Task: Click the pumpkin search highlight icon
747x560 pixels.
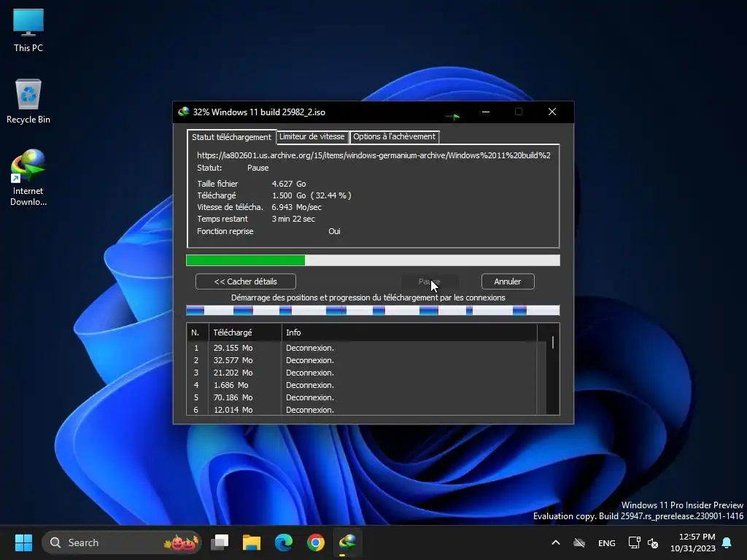Action: (182, 542)
